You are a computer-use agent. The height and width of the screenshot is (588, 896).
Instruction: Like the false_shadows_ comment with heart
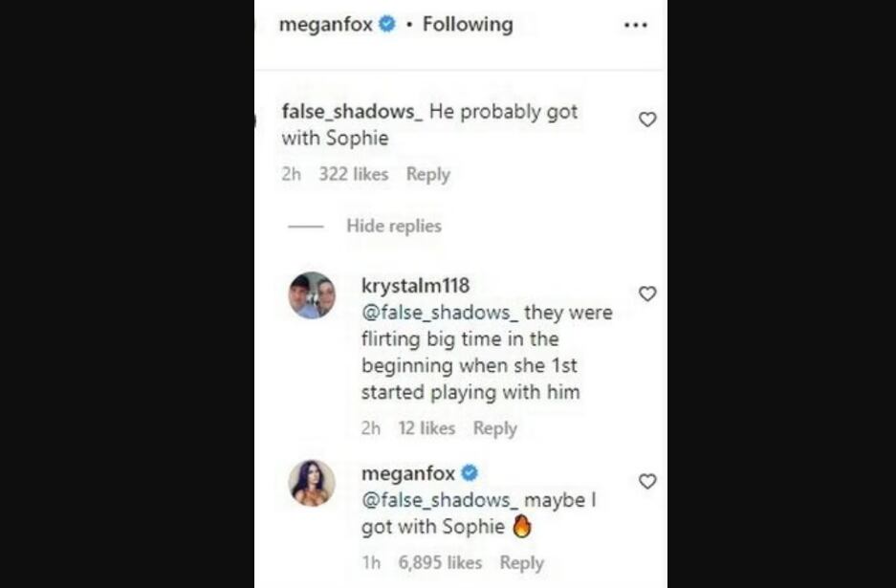pyautogui.click(x=647, y=120)
